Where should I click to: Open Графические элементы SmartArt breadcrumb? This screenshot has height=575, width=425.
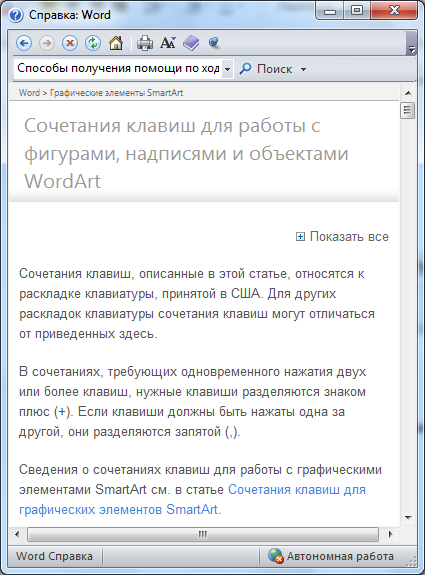coord(116,93)
